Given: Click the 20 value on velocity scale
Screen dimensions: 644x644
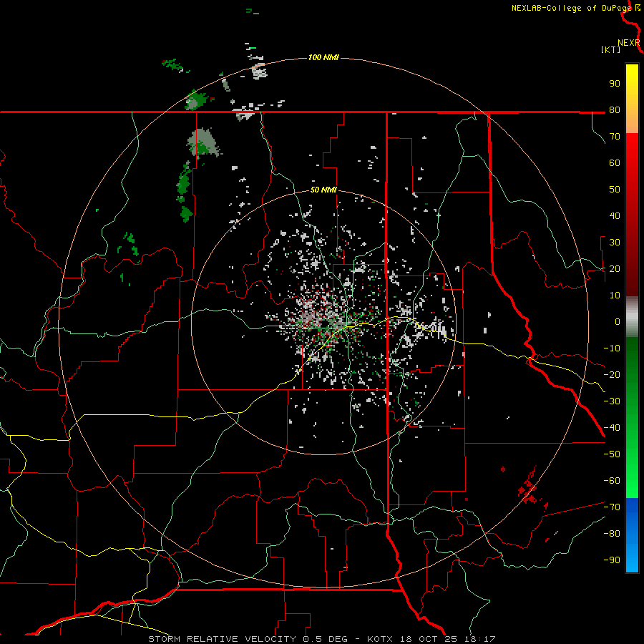Looking at the screenshot, I should [615, 269].
